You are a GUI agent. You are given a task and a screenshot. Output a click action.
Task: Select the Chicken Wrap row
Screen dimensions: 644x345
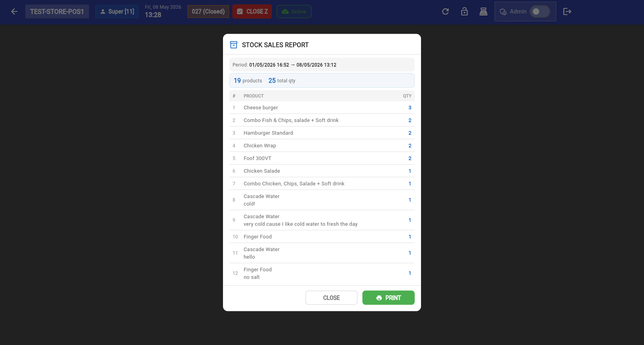(322, 146)
